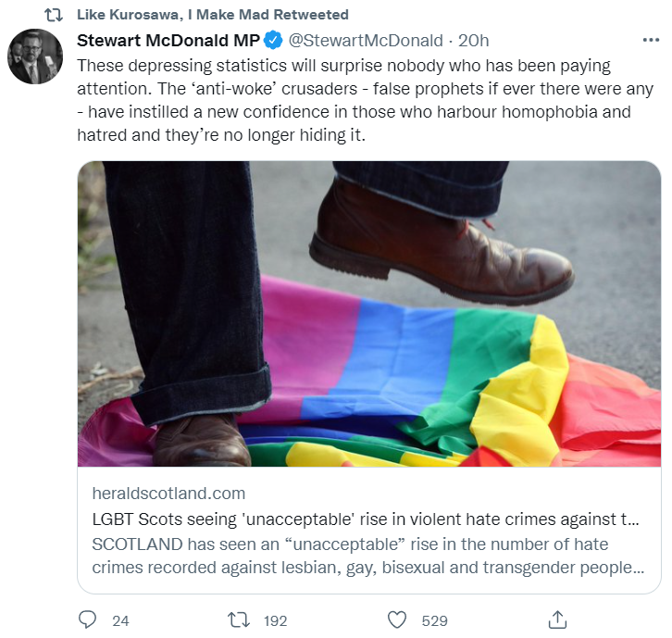Open the three-dot more options menu
Viewport: 672px width, 638px height.
click(x=651, y=41)
